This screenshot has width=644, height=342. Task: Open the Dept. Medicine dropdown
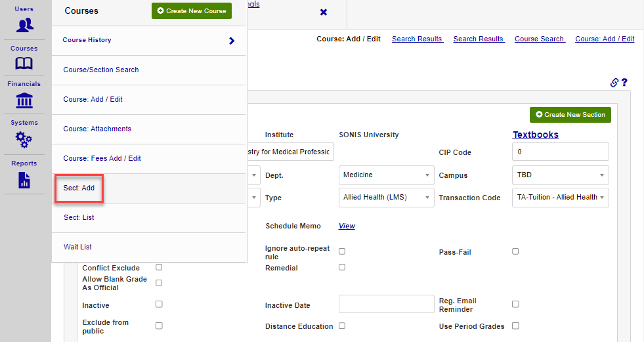[x=387, y=176]
